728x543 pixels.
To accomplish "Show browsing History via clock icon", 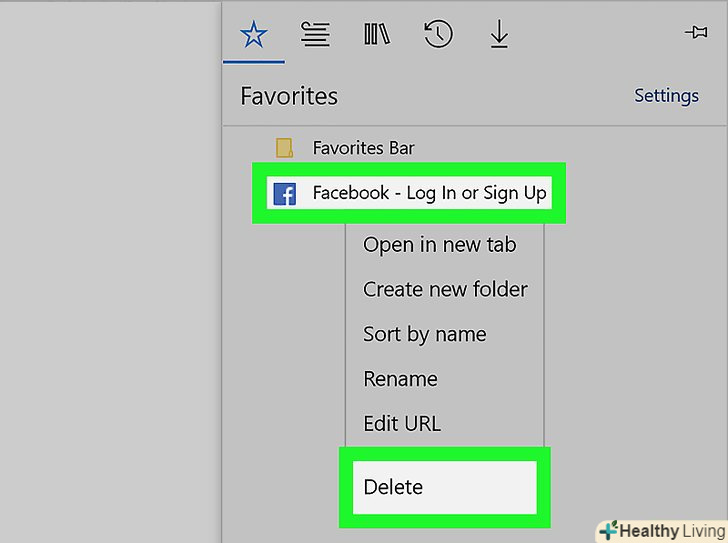I will [x=438, y=35].
